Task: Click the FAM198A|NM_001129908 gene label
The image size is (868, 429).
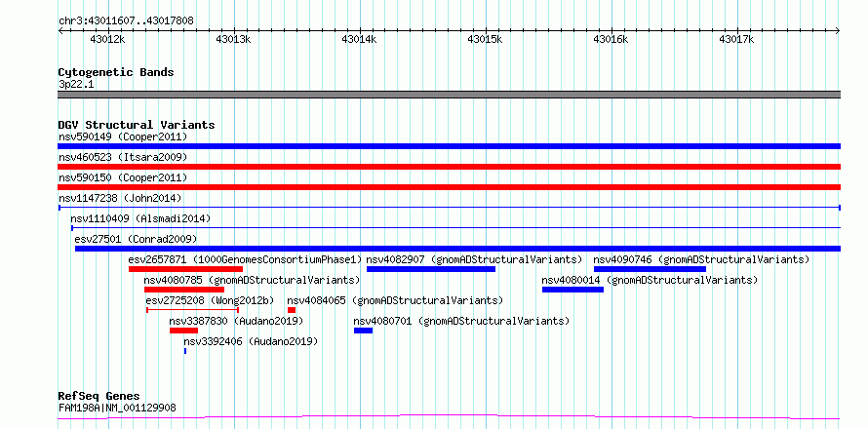Action: tap(117, 408)
